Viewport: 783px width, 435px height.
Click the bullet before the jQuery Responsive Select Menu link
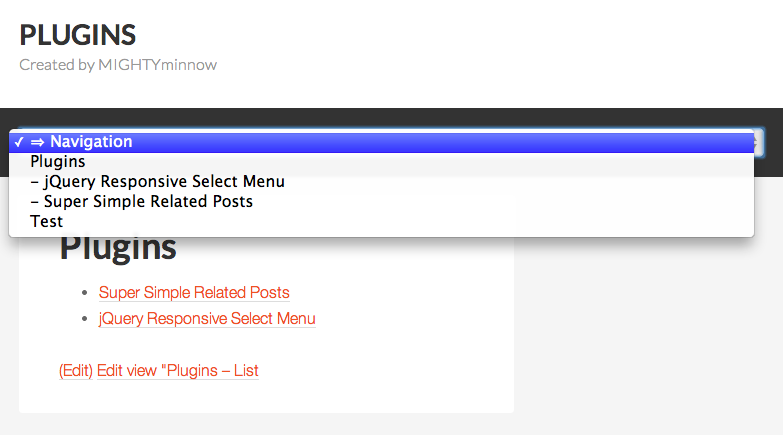click(85, 319)
